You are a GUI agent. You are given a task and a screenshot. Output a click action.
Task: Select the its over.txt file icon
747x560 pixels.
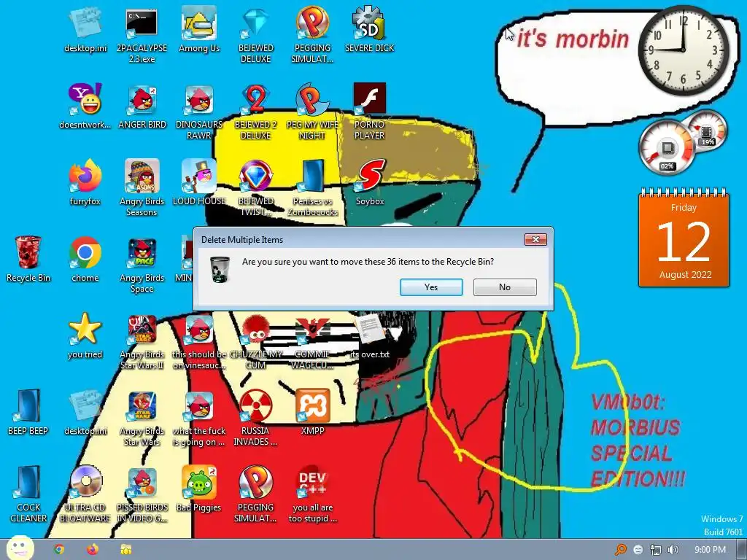pos(370,335)
